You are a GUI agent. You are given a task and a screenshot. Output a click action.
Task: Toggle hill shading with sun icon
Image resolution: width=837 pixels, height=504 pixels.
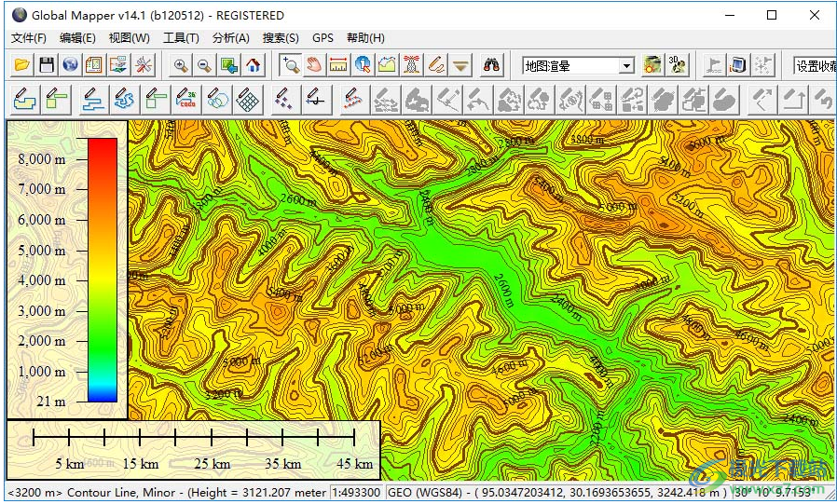pyautogui.click(x=652, y=65)
